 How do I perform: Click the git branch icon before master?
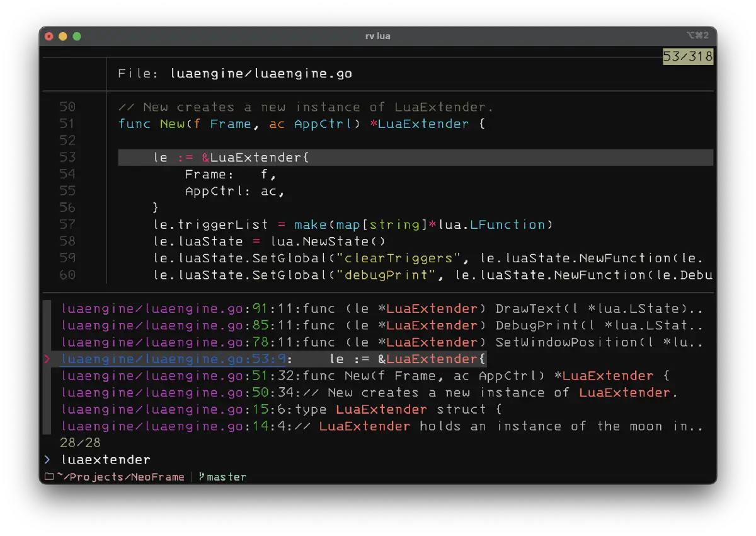(x=202, y=477)
